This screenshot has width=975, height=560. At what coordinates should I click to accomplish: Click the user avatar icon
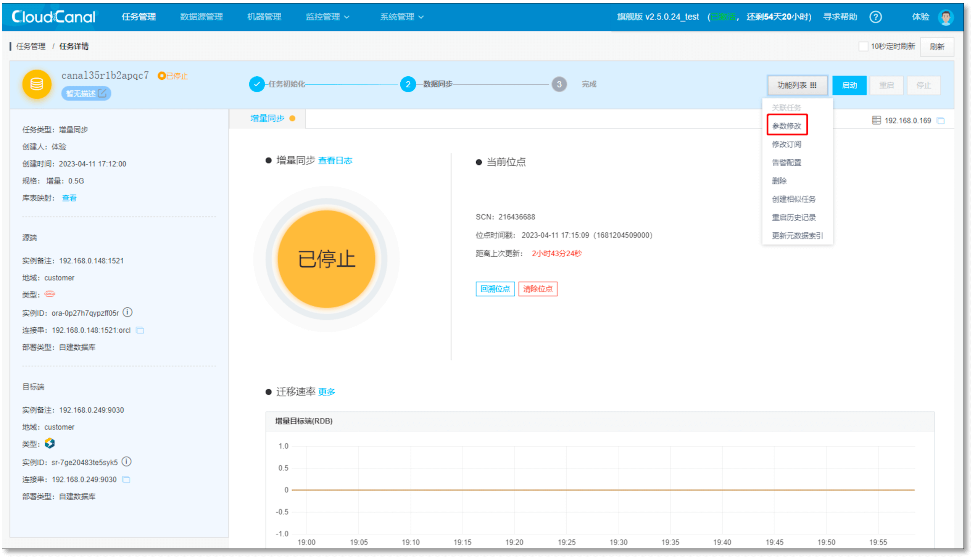coord(945,17)
